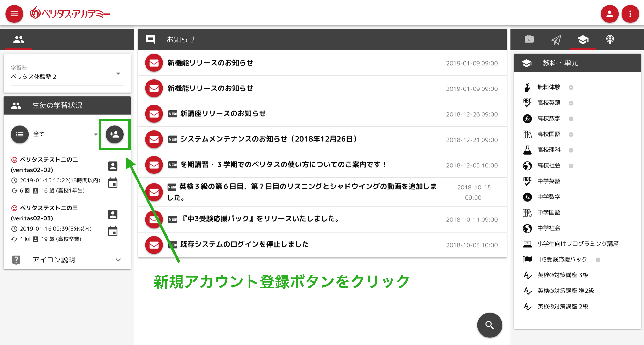
Task: Click 中3受験応援パック flag icon
Action: [x=527, y=259]
